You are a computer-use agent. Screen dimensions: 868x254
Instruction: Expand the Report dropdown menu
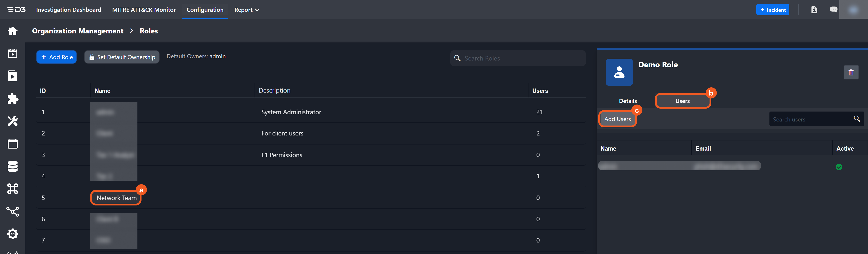pos(247,10)
